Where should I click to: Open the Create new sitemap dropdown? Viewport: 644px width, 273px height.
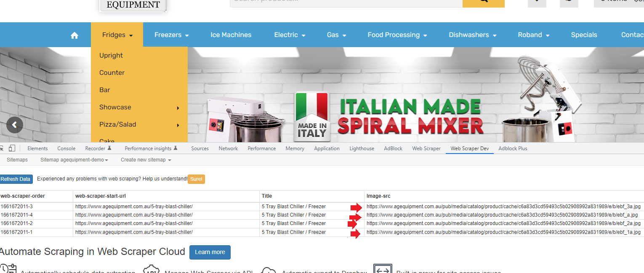145,160
